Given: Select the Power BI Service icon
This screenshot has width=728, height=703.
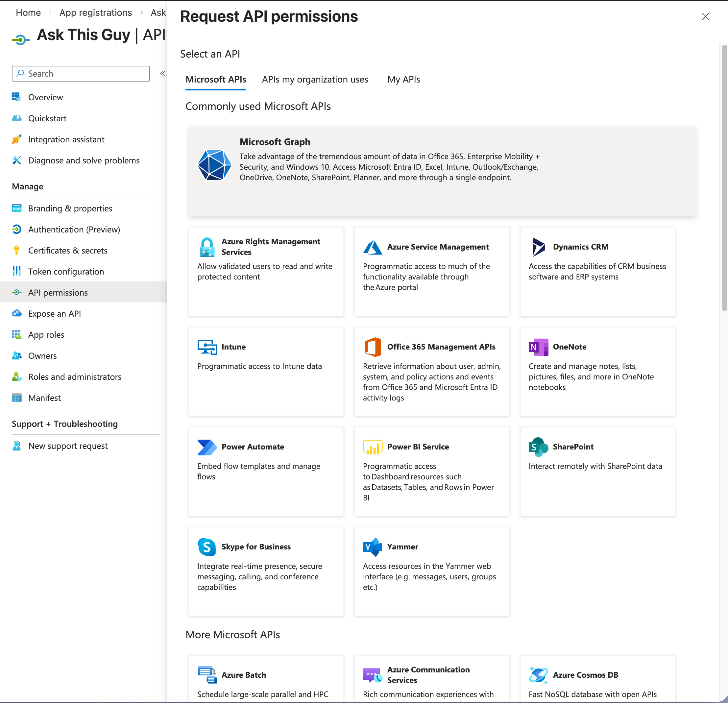Looking at the screenshot, I should (x=373, y=447).
